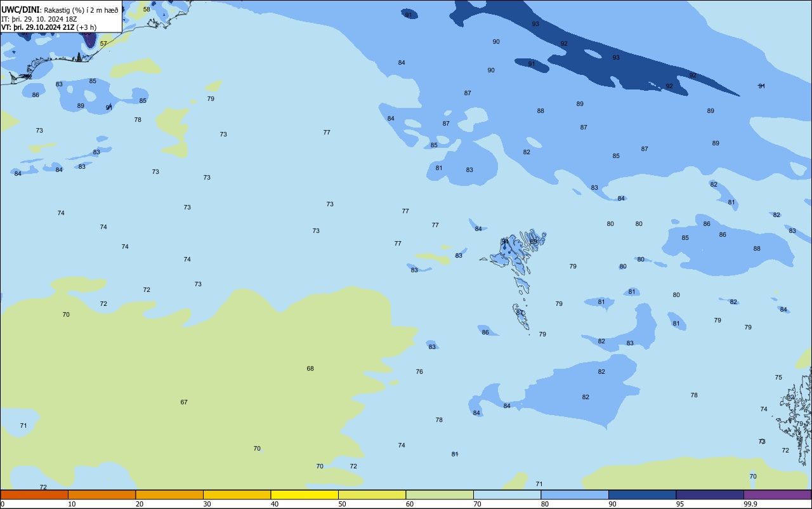Image resolution: width=812 pixels, height=509 pixels.
Task: Click the pale yellow 50–60 legend swatch
Action: pyautogui.click(x=372, y=494)
